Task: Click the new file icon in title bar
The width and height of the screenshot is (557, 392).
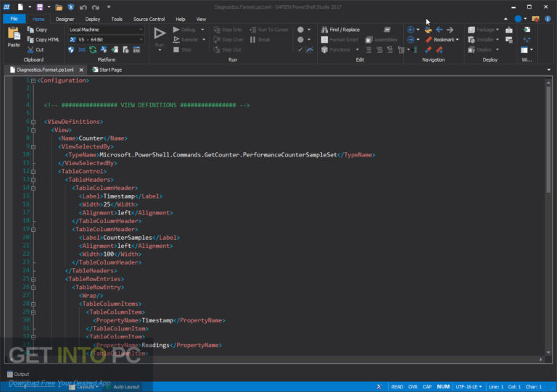Action: pos(20,7)
